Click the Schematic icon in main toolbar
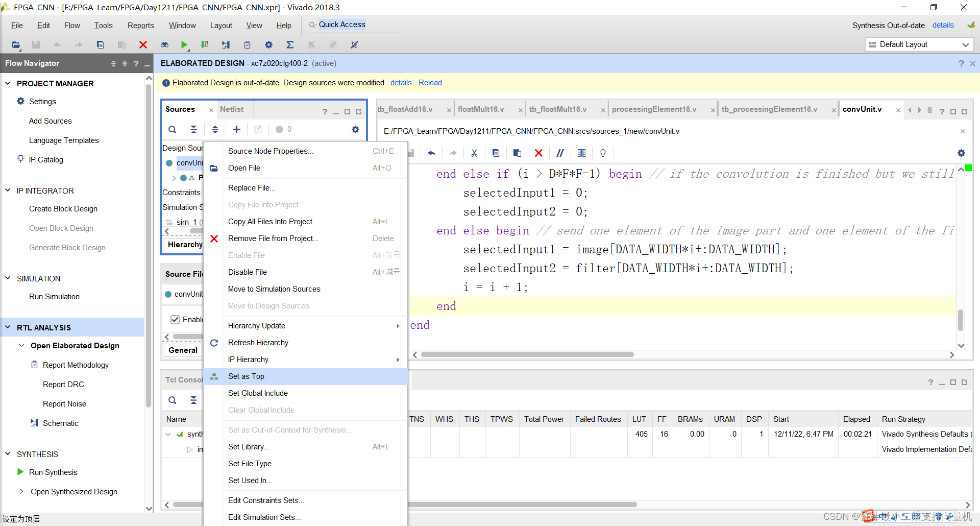The height and width of the screenshot is (526, 980). [x=226, y=45]
